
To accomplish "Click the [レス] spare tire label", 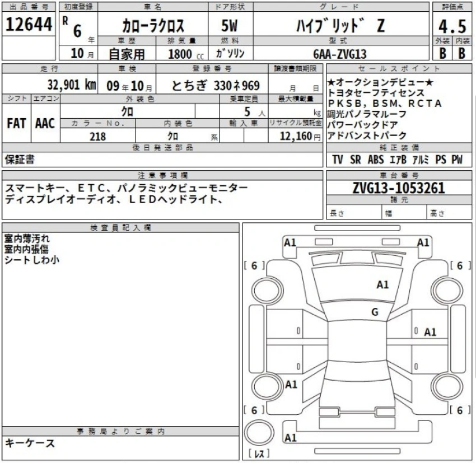I will point(259,454).
